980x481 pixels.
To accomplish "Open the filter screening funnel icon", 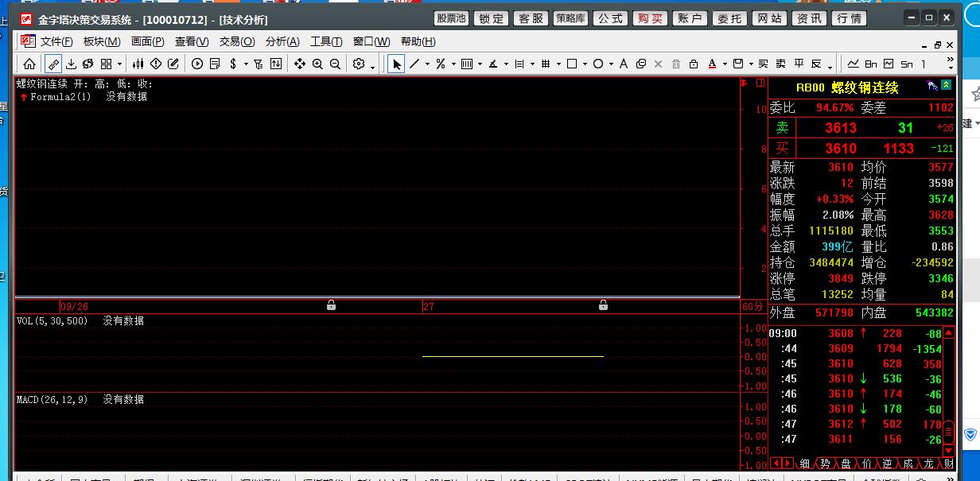I will 259,64.
